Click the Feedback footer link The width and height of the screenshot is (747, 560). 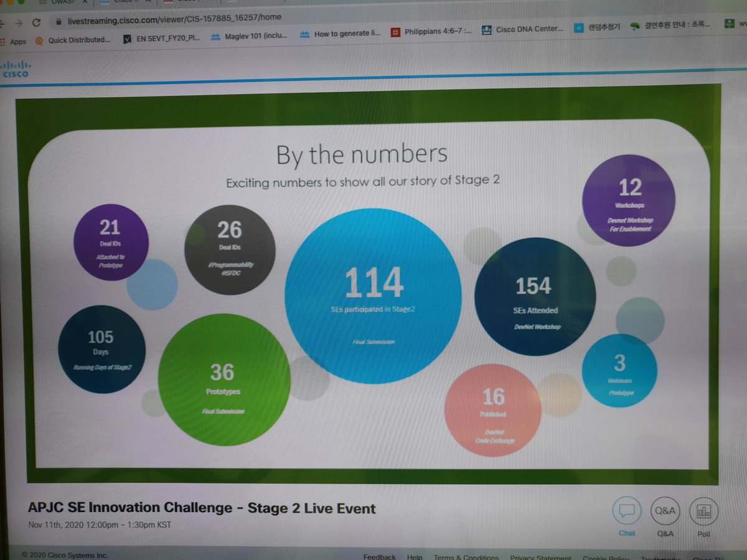pos(379,556)
